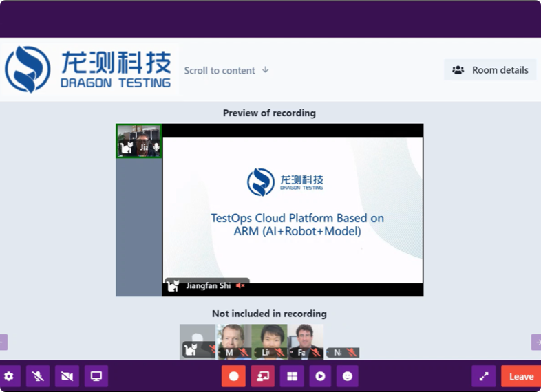Go to next participants with right arrow
Image resolution: width=541 pixels, height=392 pixels.
tap(536, 342)
